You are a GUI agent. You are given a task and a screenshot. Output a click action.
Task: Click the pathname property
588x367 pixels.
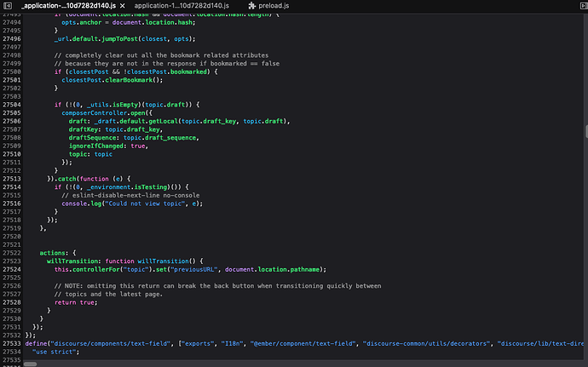click(x=303, y=270)
